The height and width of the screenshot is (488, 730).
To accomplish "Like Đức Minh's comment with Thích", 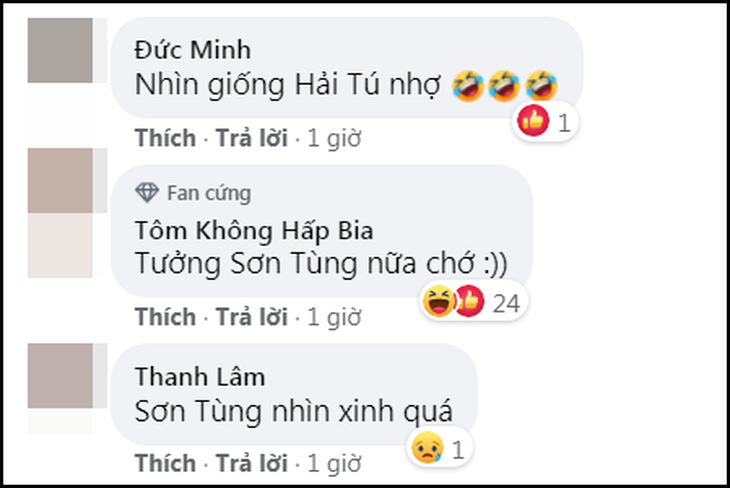I will tap(165, 138).
